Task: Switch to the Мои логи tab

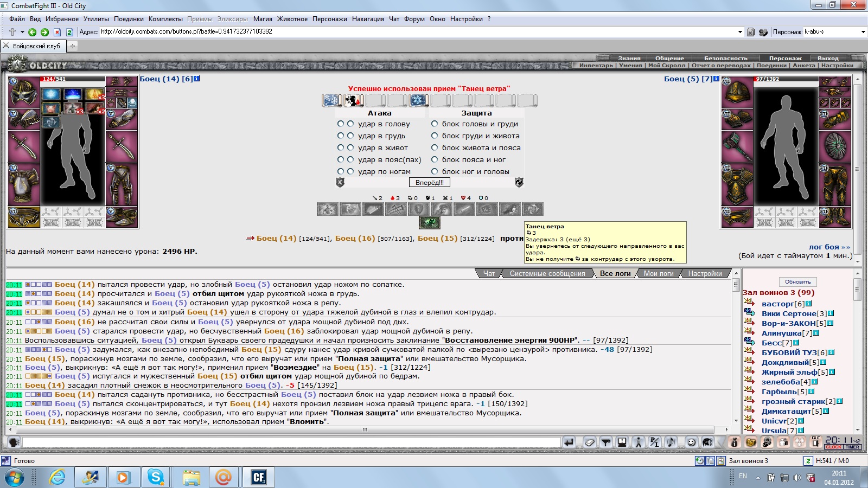Action: coord(659,273)
